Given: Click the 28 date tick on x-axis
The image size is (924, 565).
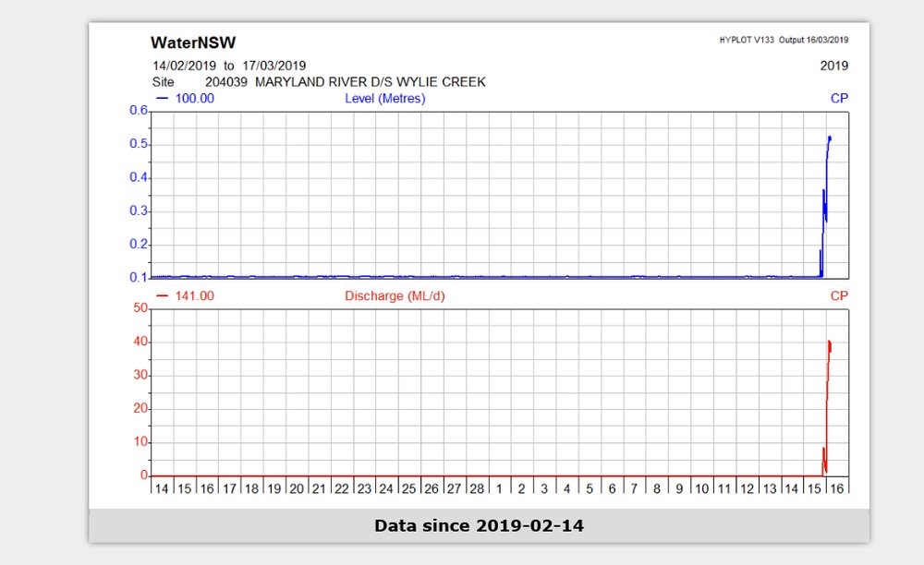Looking at the screenshot, I should coord(477,487).
